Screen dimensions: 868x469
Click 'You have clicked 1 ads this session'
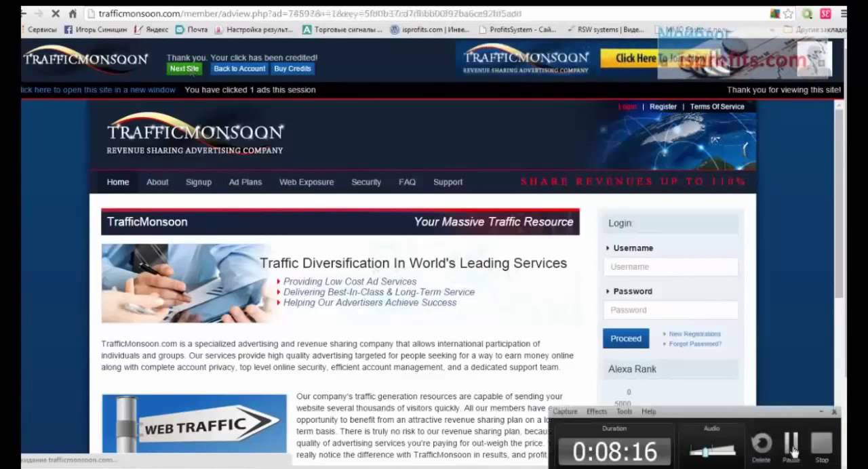(x=250, y=89)
